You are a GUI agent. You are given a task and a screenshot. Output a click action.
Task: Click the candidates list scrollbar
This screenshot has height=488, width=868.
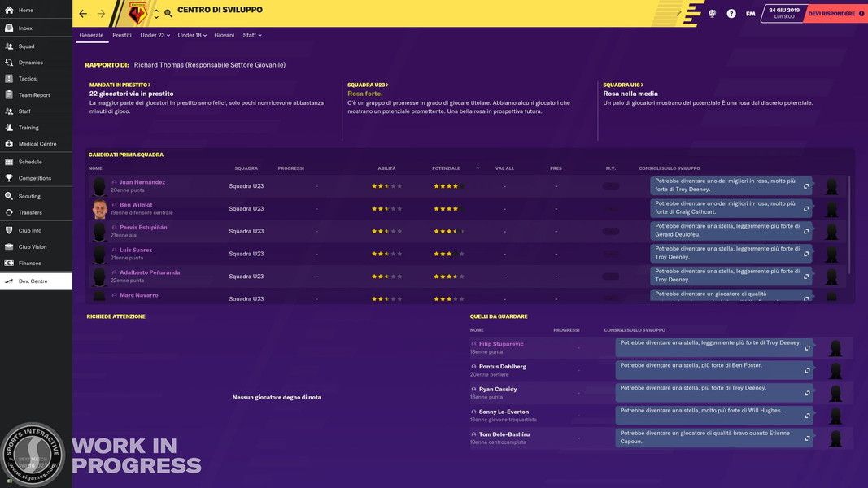(849, 224)
